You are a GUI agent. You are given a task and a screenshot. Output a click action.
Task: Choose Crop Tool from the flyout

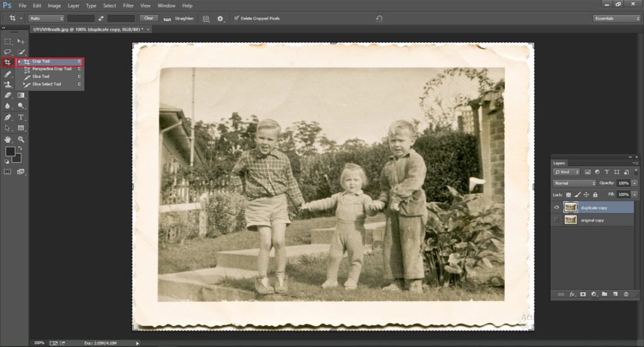point(50,61)
